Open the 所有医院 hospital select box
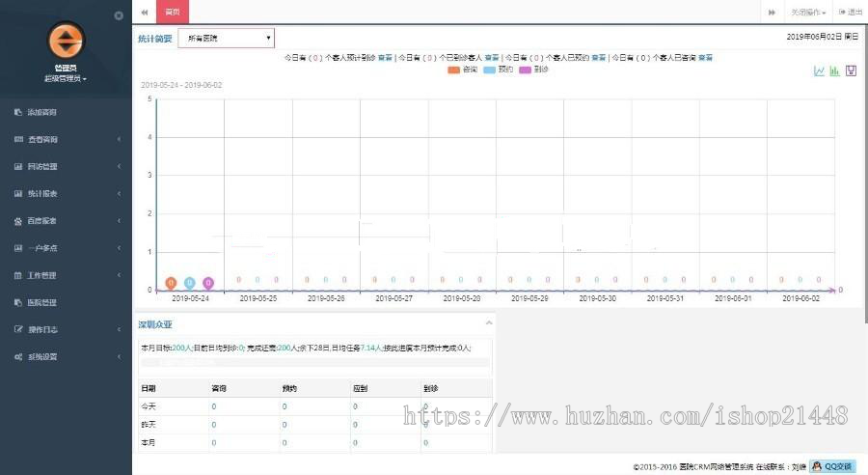Screen dimensions: 868x475 226,39
